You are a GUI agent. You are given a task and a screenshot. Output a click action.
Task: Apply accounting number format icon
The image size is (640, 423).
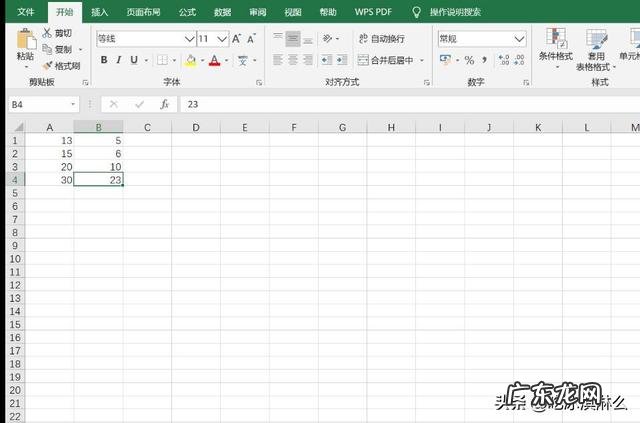tap(446, 60)
